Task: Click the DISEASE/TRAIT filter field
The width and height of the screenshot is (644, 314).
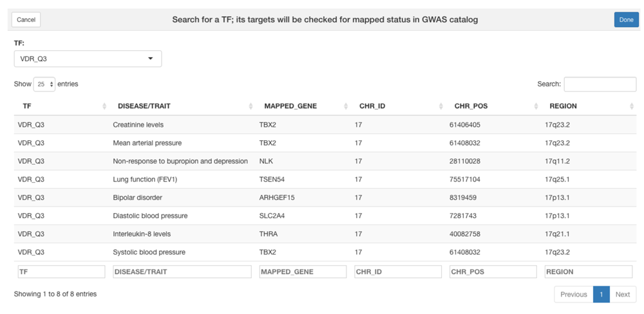Action: click(x=182, y=272)
